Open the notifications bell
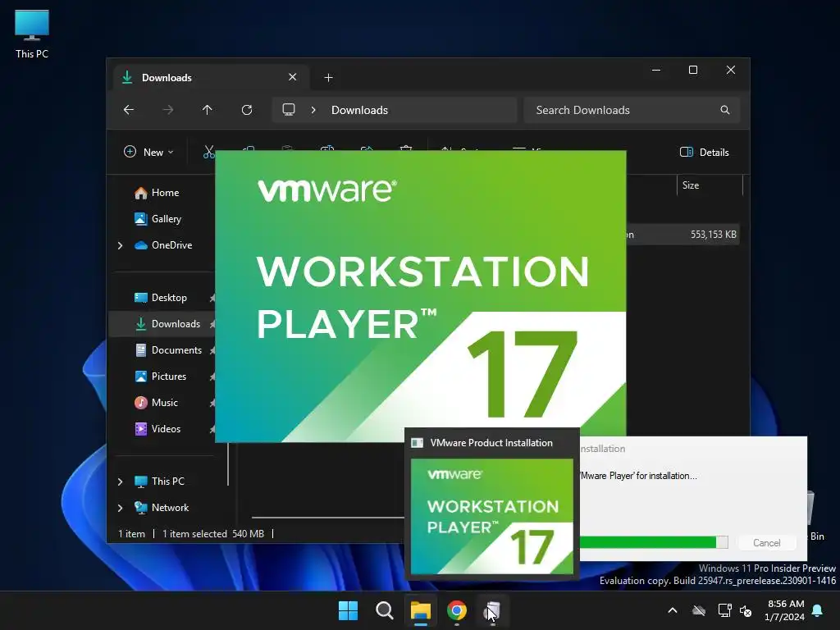Image resolution: width=840 pixels, height=630 pixels. click(x=818, y=610)
